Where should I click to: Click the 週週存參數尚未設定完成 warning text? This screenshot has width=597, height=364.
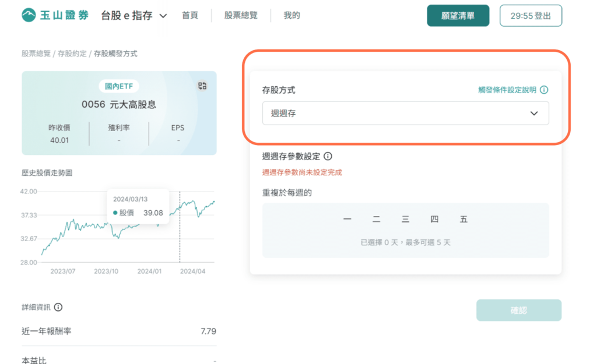click(x=302, y=172)
